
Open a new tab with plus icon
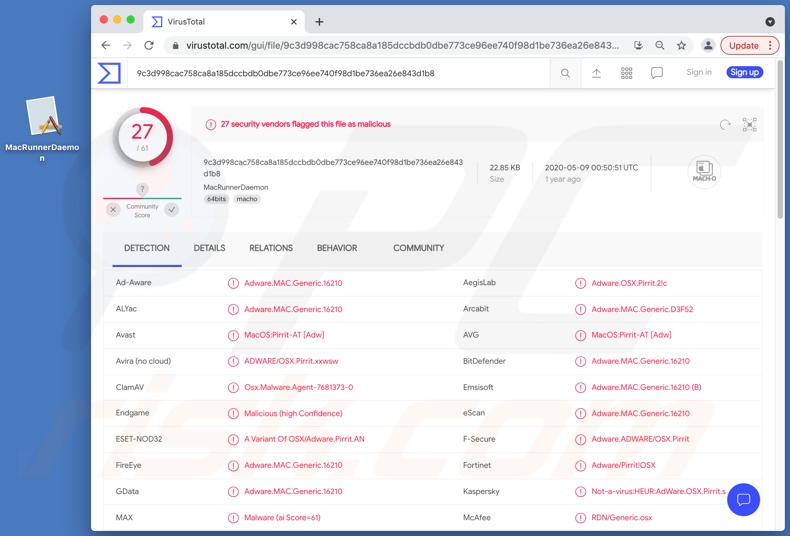pos(319,22)
